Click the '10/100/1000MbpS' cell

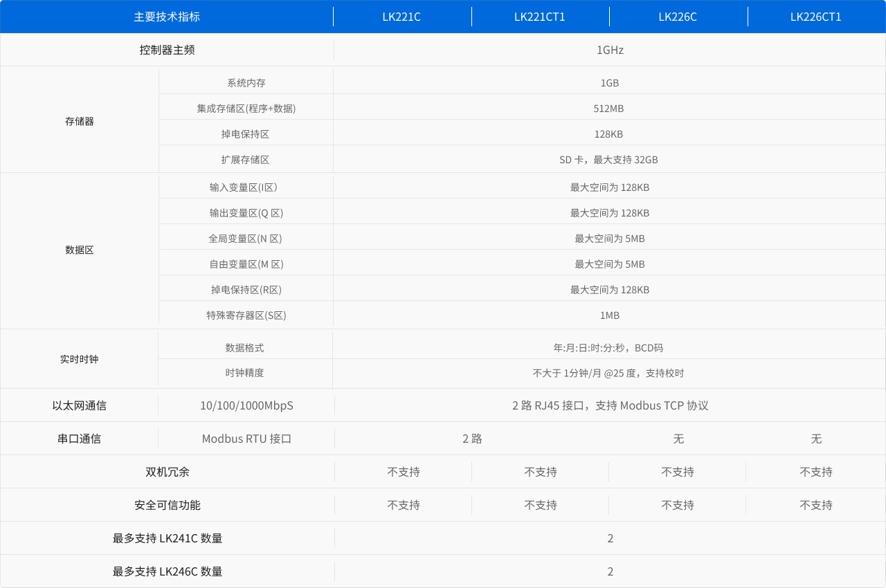coord(246,405)
